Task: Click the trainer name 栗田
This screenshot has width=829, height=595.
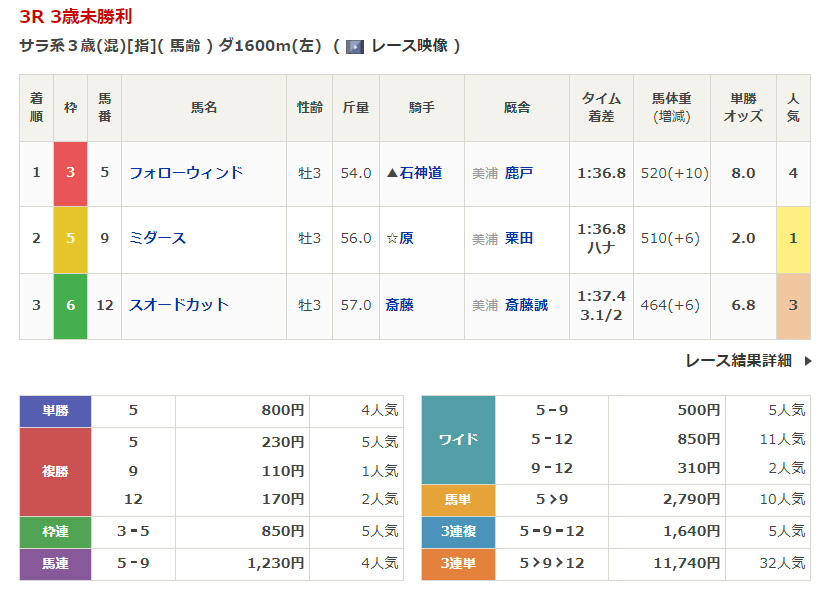Action: click(519, 238)
